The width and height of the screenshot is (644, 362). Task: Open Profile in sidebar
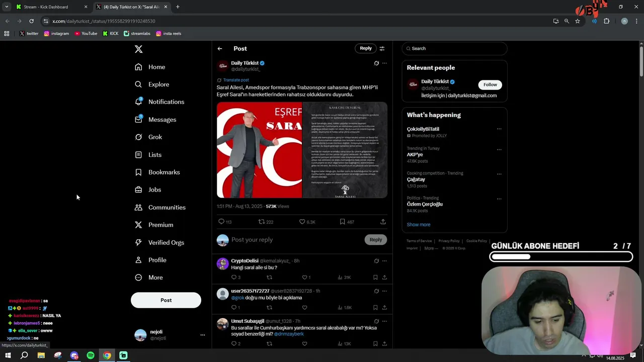pyautogui.click(x=150, y=260)
